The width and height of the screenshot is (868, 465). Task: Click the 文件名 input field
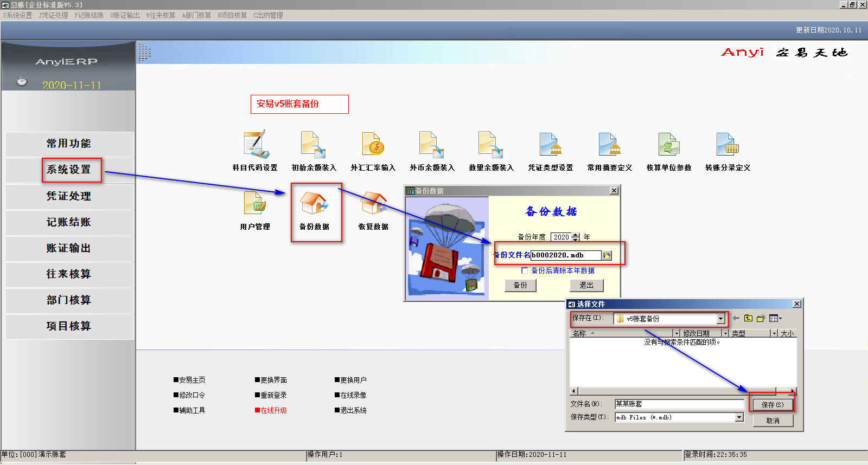coord(679,404)
